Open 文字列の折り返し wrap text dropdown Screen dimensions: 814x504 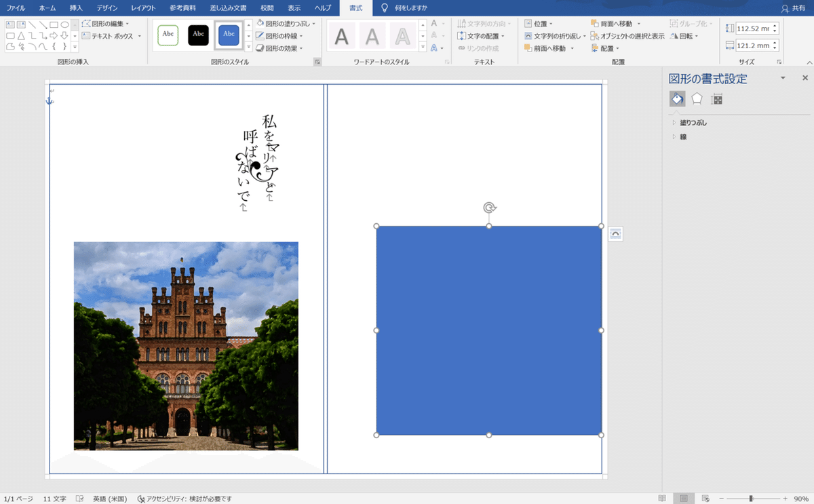(555, 36)
